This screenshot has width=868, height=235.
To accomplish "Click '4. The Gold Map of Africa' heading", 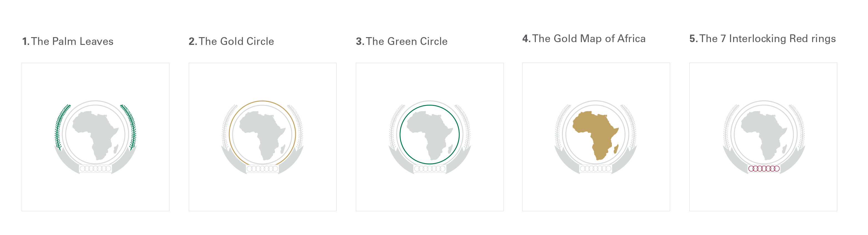I will click(x=584, y=39).
